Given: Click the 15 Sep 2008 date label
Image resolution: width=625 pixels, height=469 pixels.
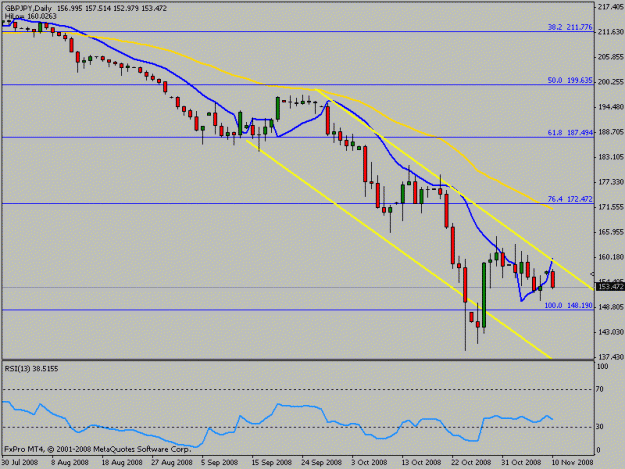Looking at the screenshot, I should [272, 463].
